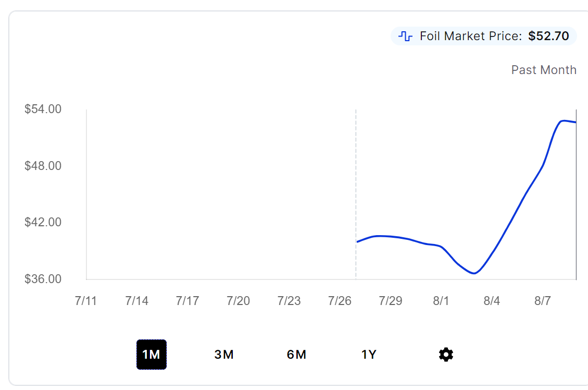Click the 7/20 date on the x-axis

[x=238, y=301]
